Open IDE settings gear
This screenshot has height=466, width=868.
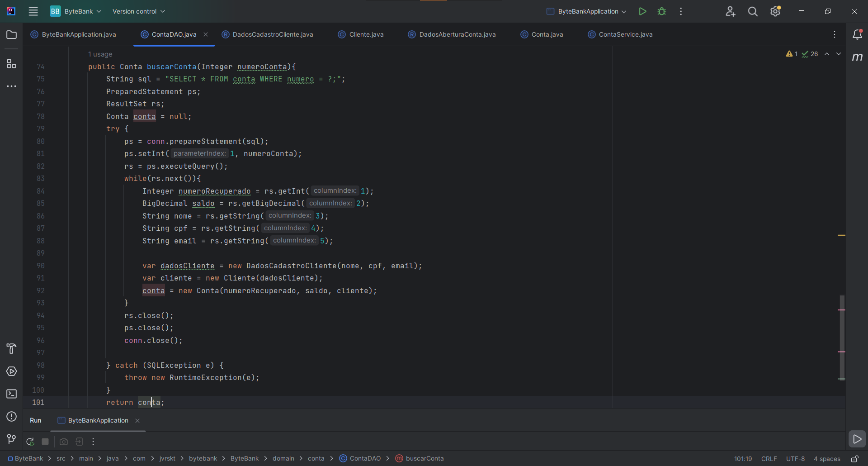[775, 11]
